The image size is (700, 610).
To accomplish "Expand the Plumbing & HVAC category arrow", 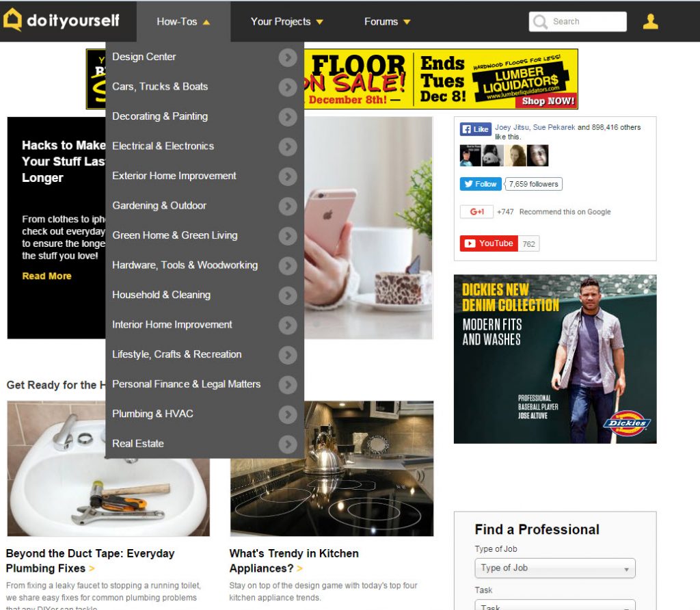I will click(x=287, y=414).
